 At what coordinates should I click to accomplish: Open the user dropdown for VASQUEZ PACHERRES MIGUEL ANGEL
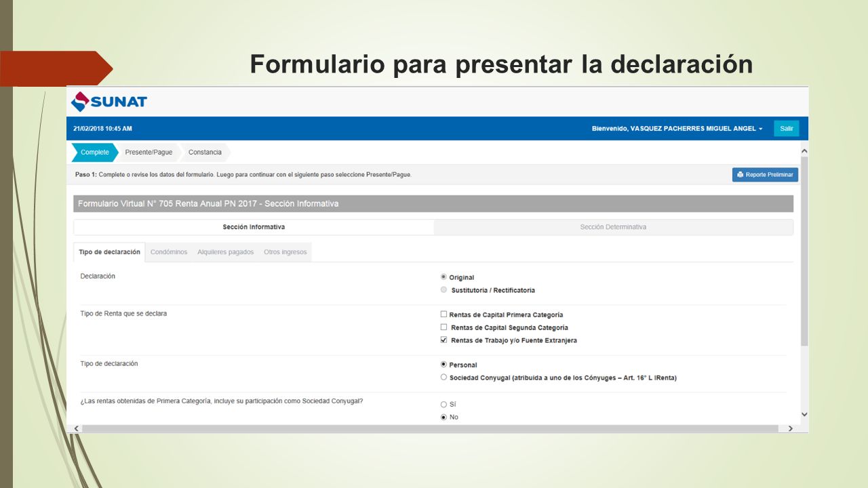[677, 129]
